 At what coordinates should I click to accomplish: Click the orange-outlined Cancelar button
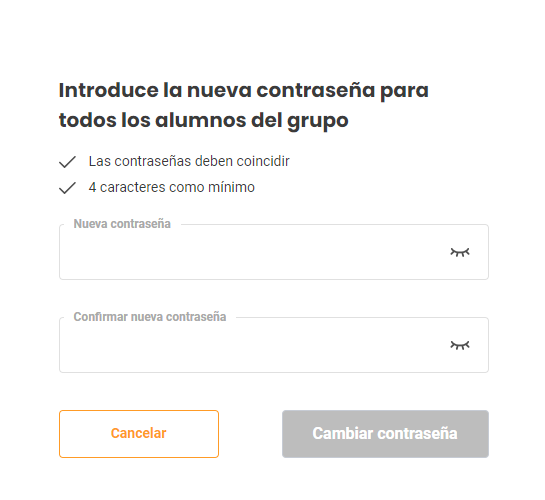[139, 434]
